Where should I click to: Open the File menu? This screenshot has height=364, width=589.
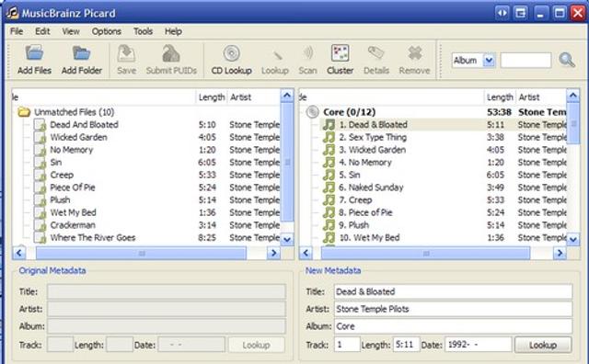pos(17,31)
